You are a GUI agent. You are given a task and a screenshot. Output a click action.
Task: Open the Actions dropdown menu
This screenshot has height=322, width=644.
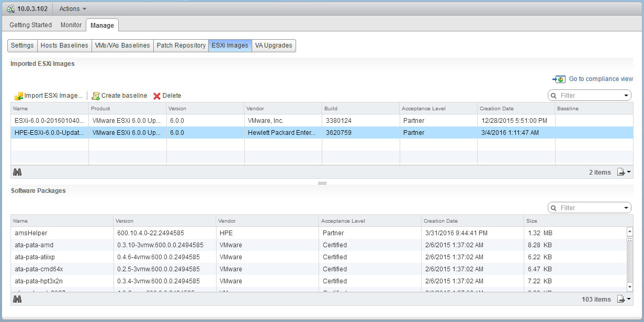coord(72,8)
